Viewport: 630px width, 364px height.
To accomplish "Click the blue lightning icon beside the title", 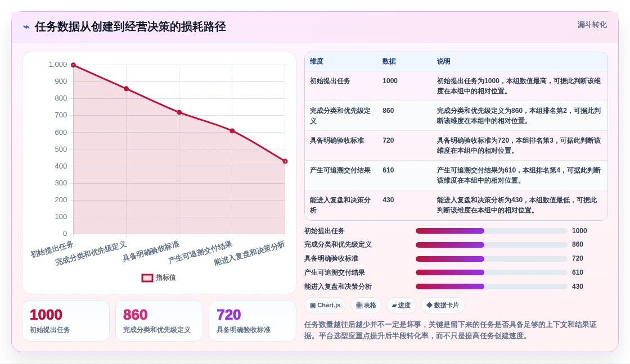I will pyautogui.click(x=26, y=27).
